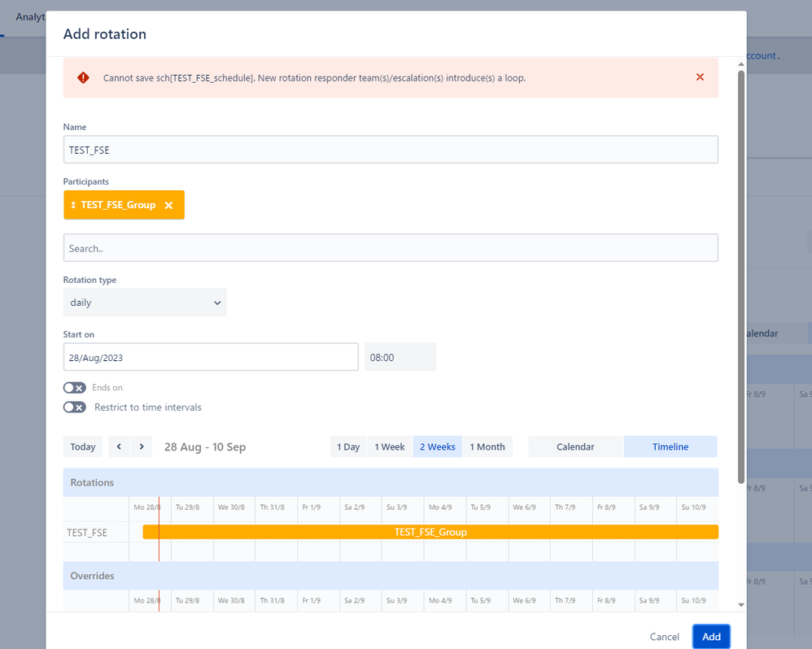Go to previous period with left chevron
The image size is (812, 649).
[x=119, y=446]
